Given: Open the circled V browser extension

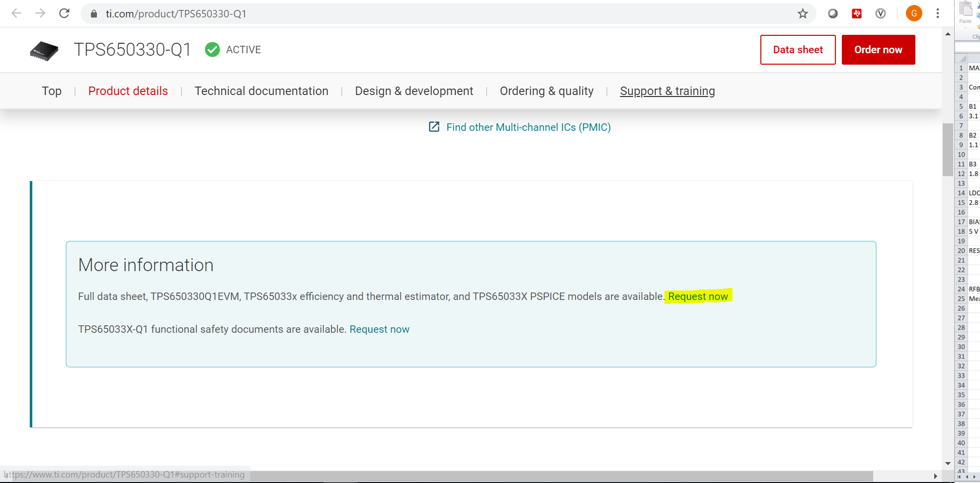Looking at the screenshot, I should 881,14.
